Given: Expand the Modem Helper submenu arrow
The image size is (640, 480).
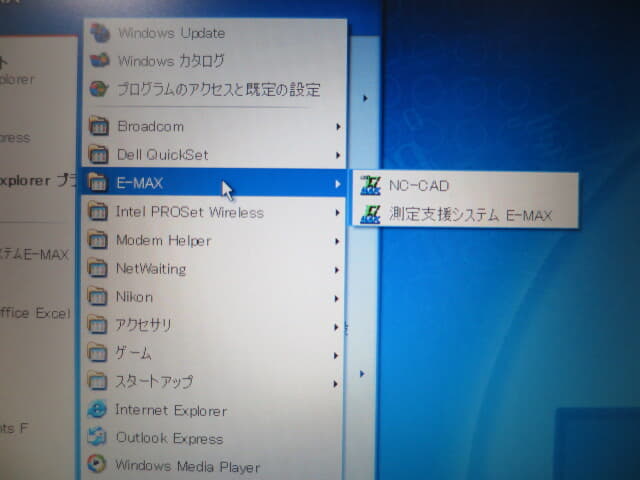Looking at the screenshot, I should 337,242.
